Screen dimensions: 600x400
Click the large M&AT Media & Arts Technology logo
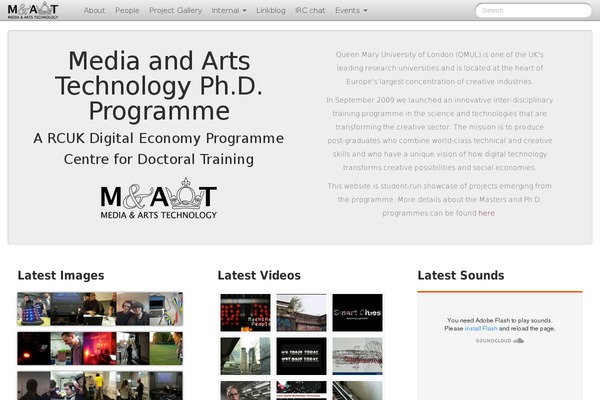158,199
